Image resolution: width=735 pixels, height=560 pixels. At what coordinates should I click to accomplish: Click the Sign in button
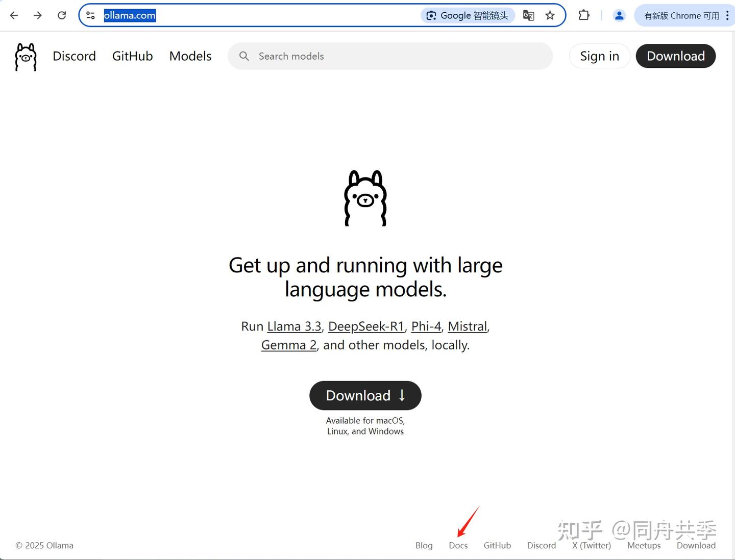pos(600,56)
